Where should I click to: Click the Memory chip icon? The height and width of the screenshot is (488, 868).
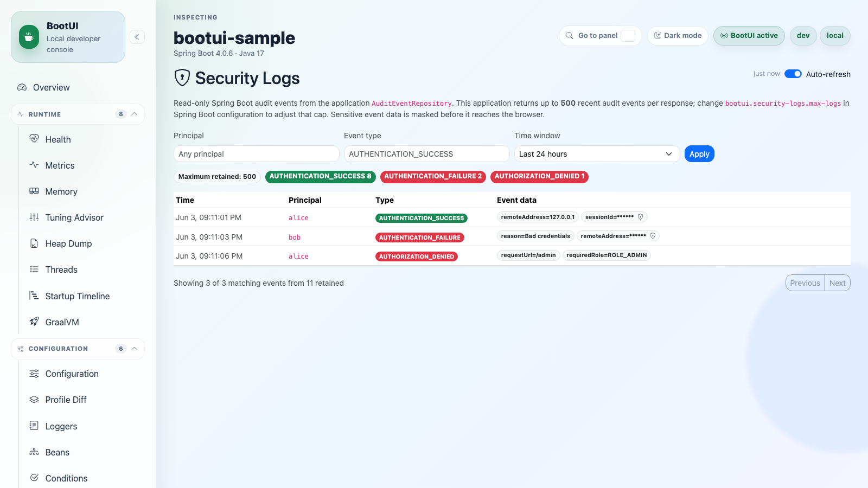click(34, 191)
